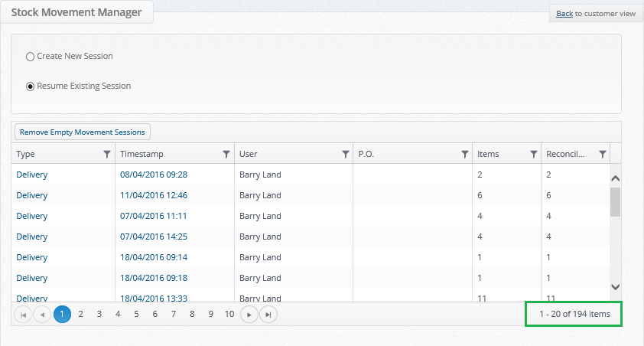
Task: Go to page 5
Action: [136, 315]
